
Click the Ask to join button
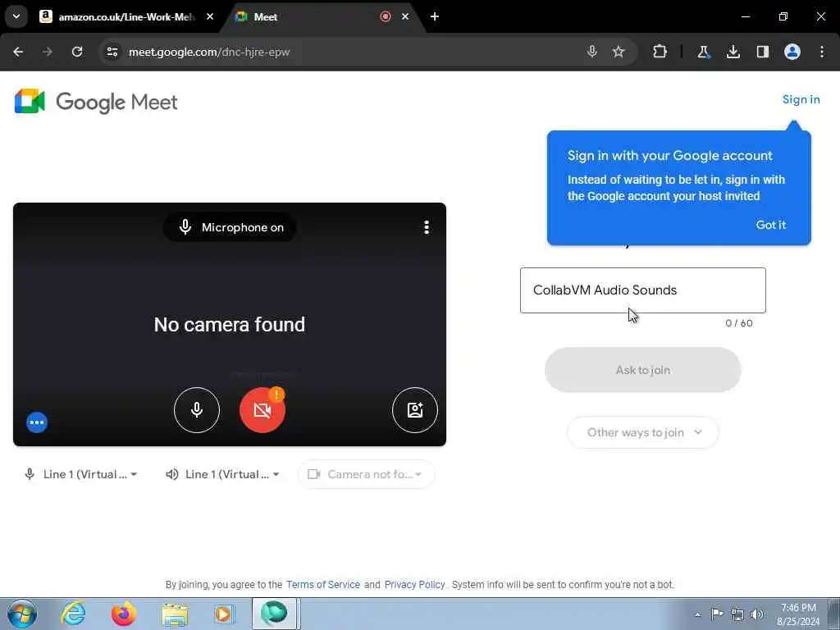tap(643, 370)
